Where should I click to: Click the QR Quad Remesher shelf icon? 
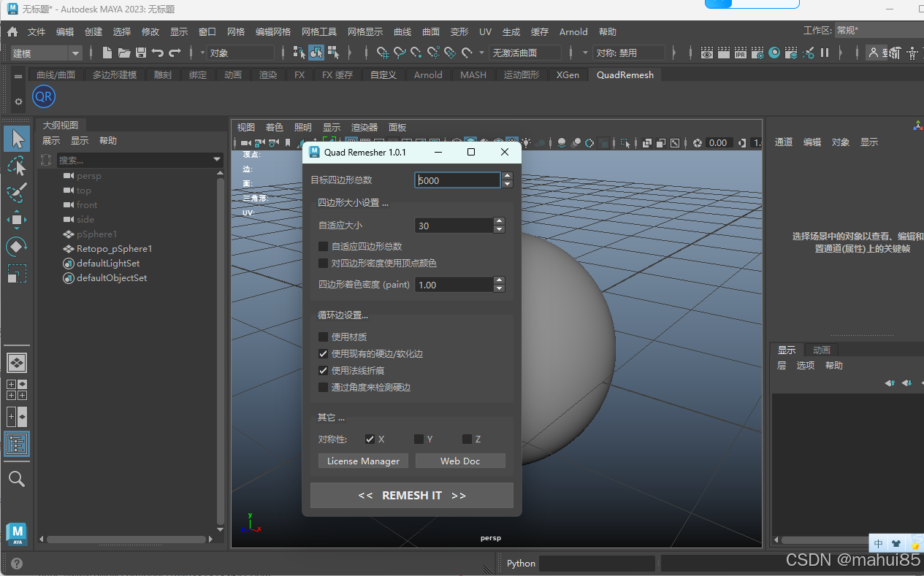pyautogui.click(x=44, y=96)
